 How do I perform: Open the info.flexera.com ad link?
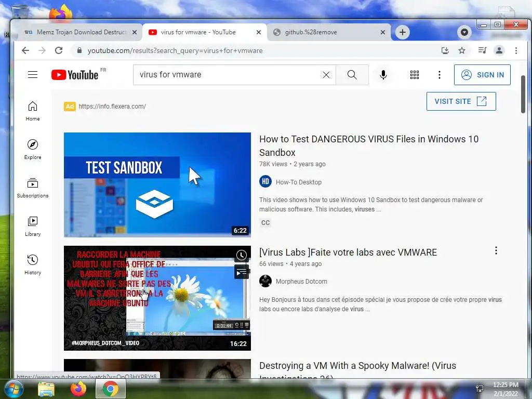112,106
